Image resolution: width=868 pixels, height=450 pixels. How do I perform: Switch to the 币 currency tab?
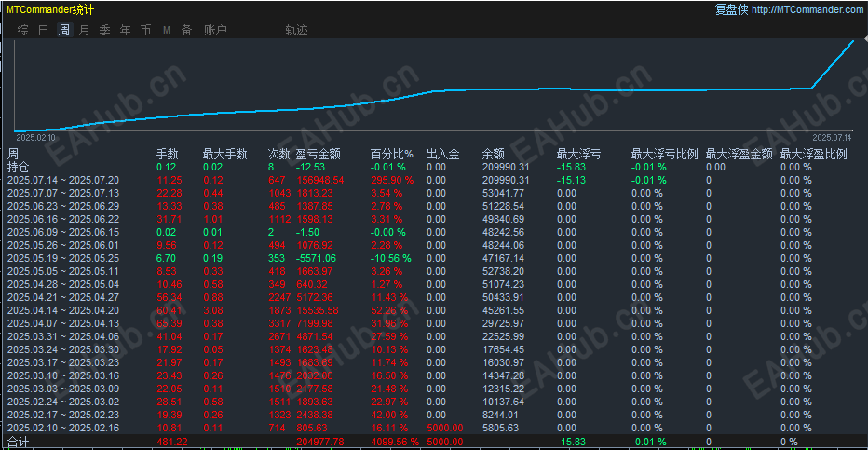145,30
